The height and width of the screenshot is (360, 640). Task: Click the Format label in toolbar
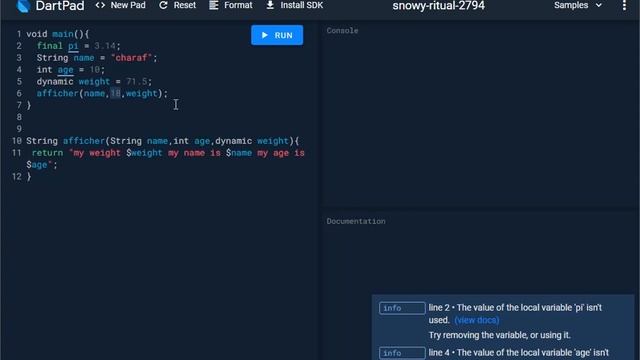[238, 5]
